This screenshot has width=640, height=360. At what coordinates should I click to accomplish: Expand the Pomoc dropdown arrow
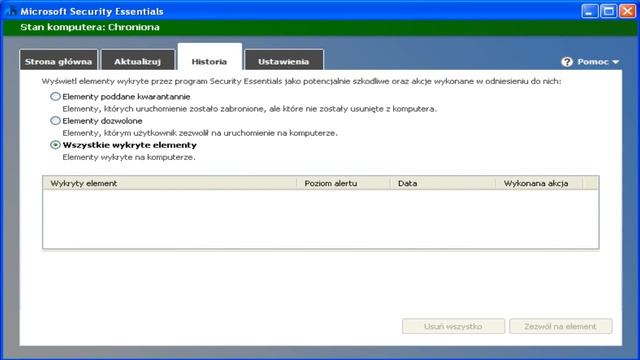pos(616,62)
